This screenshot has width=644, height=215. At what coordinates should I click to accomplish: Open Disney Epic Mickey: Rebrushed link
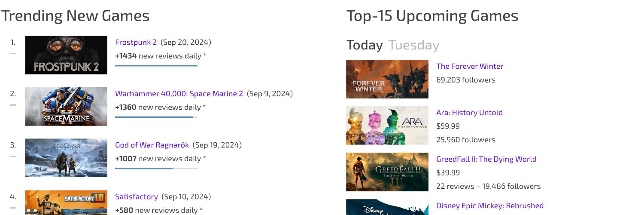(x=490, y=206)
